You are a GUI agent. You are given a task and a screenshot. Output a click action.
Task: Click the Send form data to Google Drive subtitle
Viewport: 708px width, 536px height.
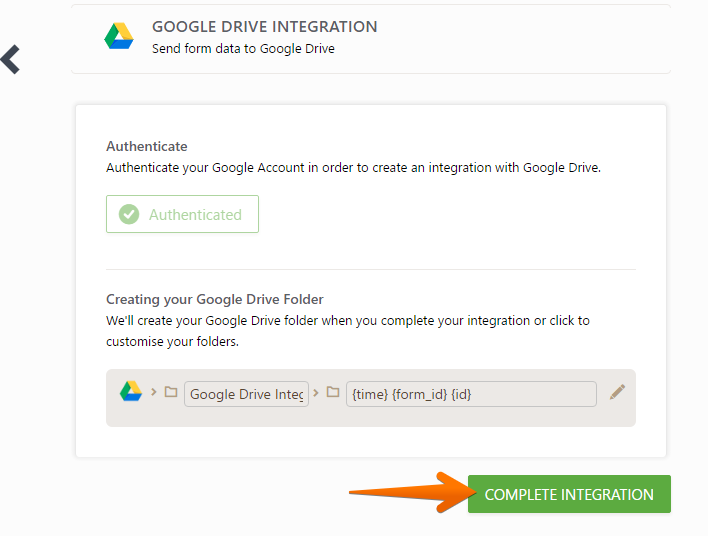(x=243, y=48)
